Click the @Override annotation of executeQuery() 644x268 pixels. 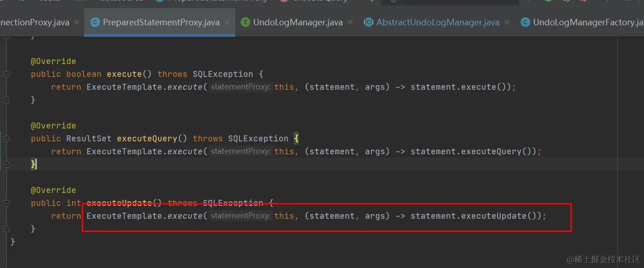[53, 126]
